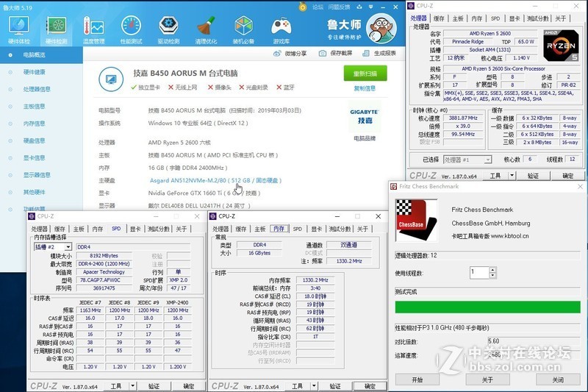This screenshot has height=392, width=588.
Task: Switch to 关于 tab in SPD CPU-Z window
Action: (x=181, y=229)
